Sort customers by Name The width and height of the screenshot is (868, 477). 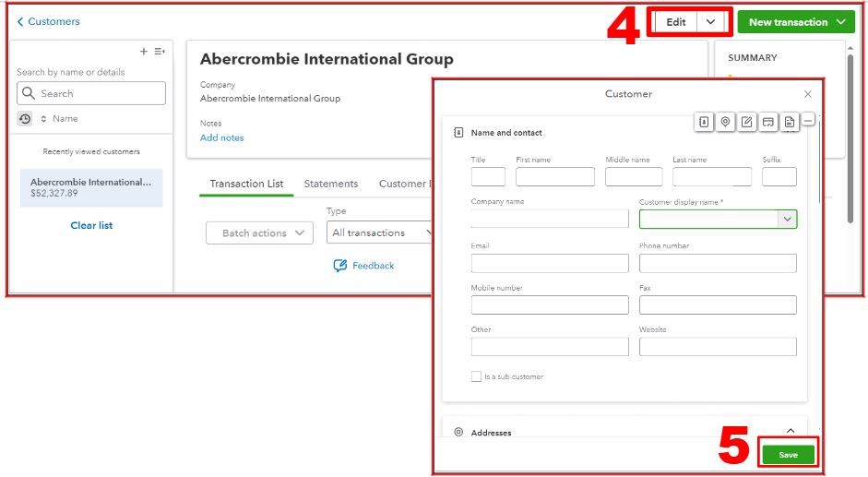tap(59, 118)
